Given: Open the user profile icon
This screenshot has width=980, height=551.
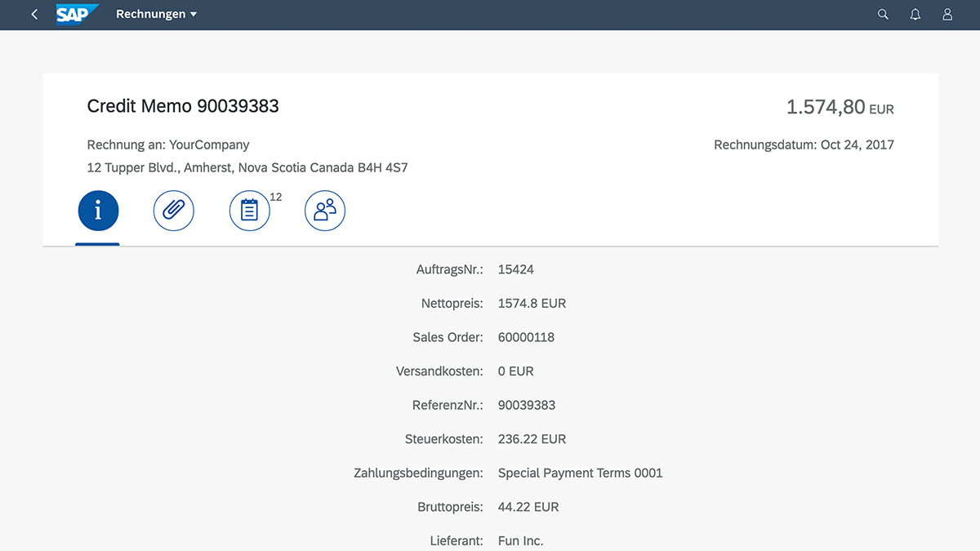Looking at the screenshot, I should point(947,15).
